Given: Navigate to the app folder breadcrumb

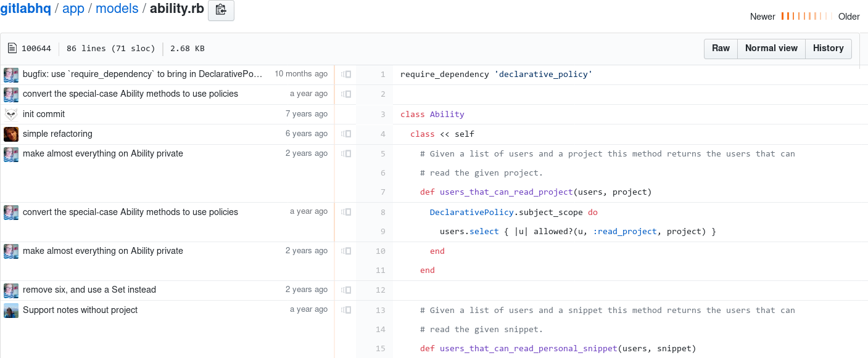Looking at the screenshot, I should [73, 10].
